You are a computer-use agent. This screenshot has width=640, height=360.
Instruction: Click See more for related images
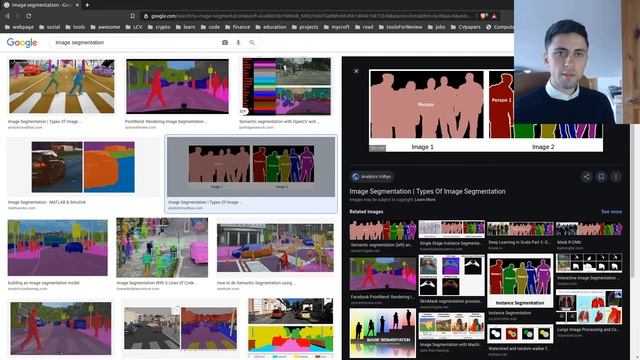point(611,212)
